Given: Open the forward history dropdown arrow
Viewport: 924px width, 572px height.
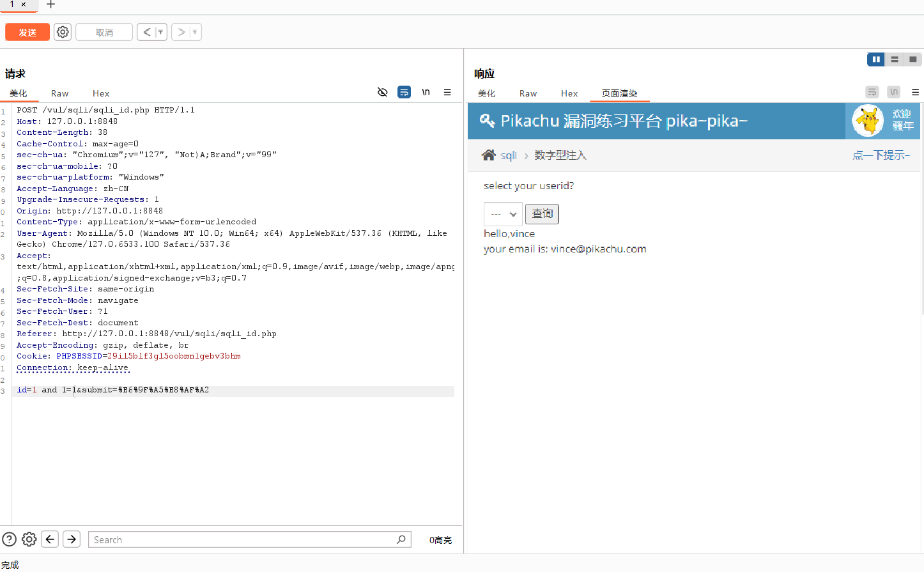Looking at the screenshot, I should click(x=195, y=32).
